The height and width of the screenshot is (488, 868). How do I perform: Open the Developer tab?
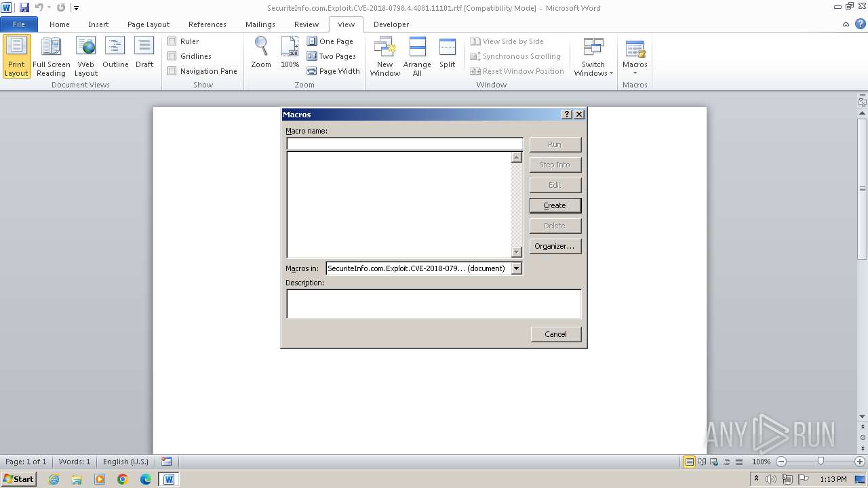(391, 24)
